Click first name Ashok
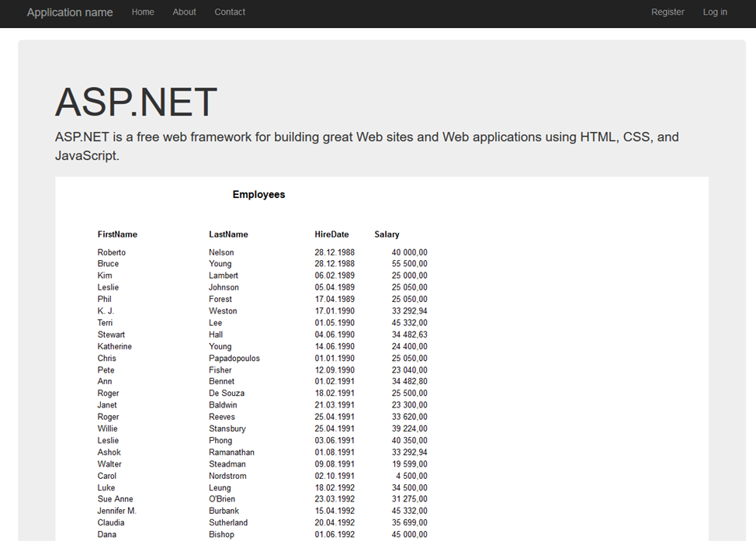 pos(109,453)
